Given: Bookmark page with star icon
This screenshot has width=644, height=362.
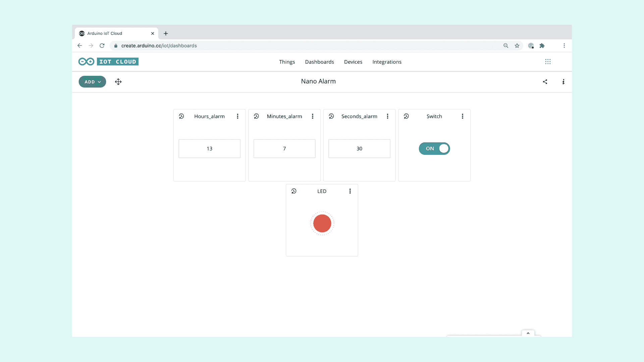Looking at the screenshot, I should pos(517,46).
